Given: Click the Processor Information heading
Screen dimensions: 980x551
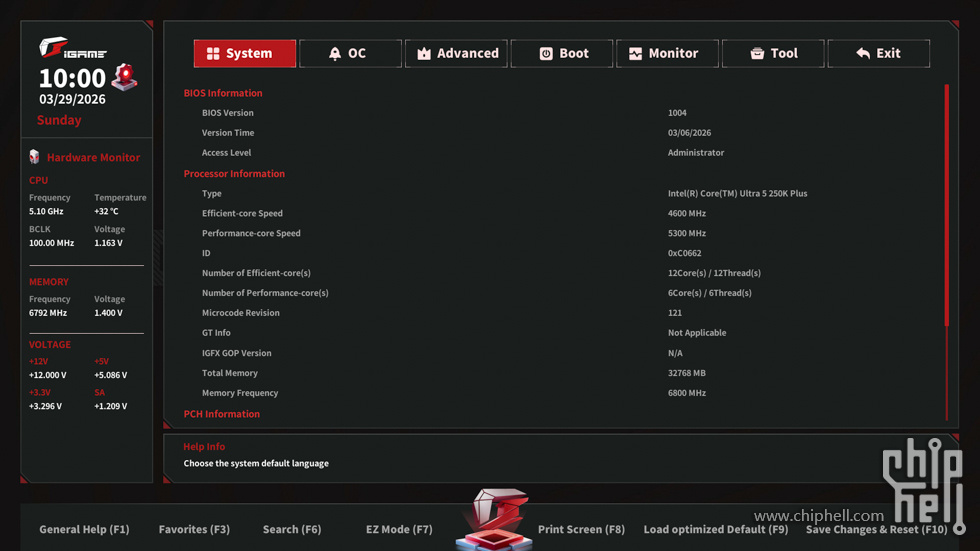Looking at the screenshot, I should pos(234,174).
